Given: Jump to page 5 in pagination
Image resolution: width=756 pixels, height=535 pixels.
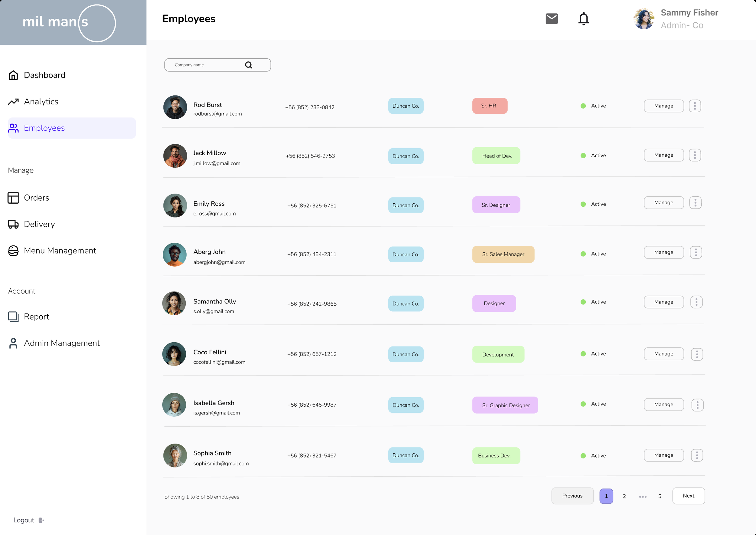Looking at the screenshot, I should [x=660, y=496].
